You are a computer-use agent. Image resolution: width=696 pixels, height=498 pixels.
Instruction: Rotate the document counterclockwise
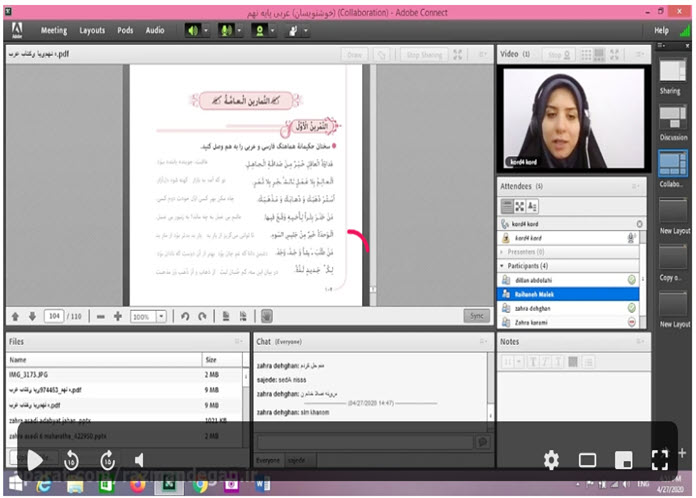(185, 316)
